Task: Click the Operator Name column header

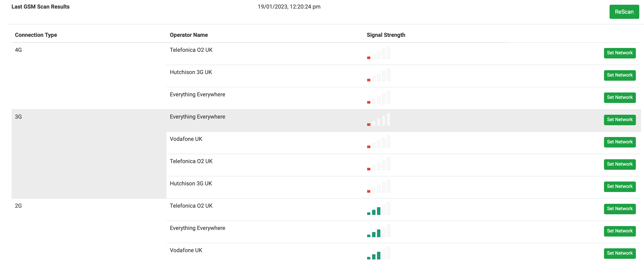Action: (x=189, y=35)
